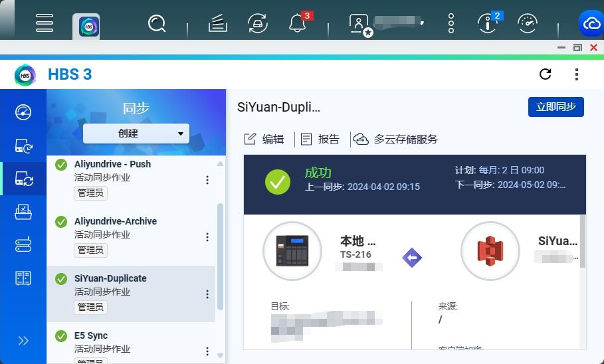Open the dashboard gauge icon in top bar

click(x=528, y=23)
